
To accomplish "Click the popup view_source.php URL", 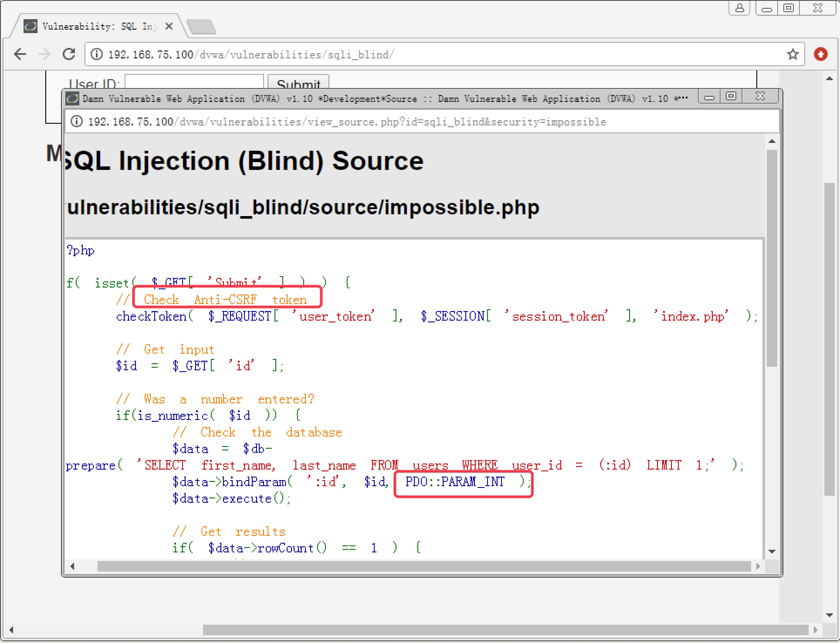I will (347, 122).
